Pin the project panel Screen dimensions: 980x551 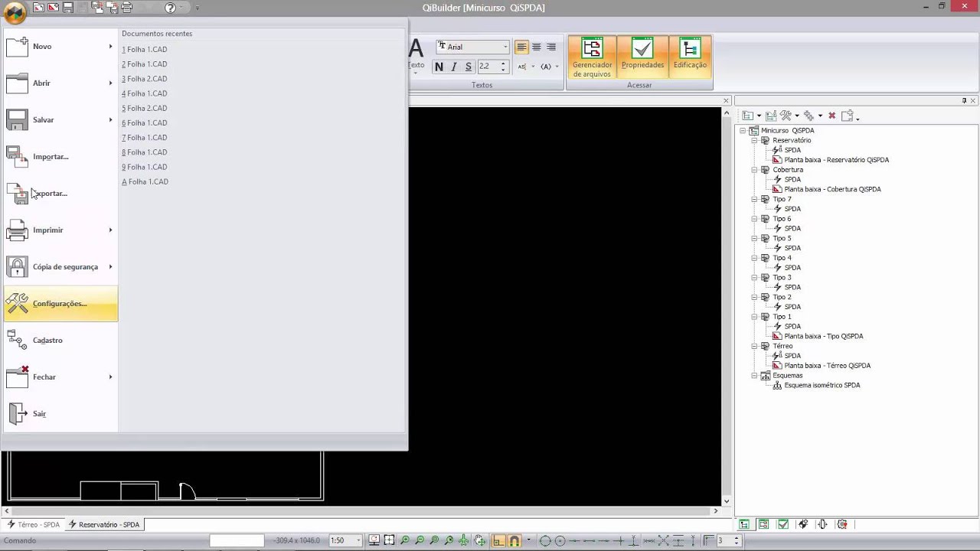pos(964,101)
